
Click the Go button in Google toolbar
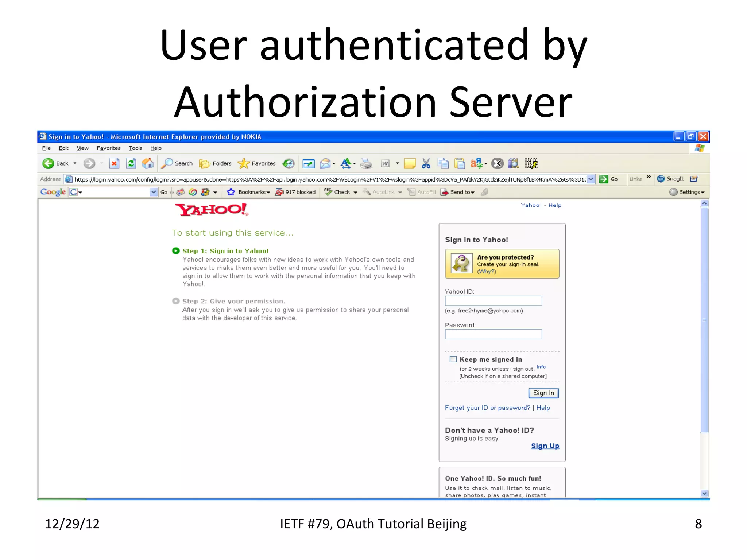click(x=164, y=192)
